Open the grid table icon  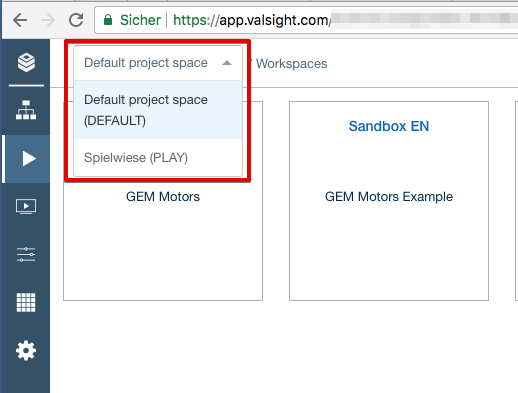[x=26, y=302]
